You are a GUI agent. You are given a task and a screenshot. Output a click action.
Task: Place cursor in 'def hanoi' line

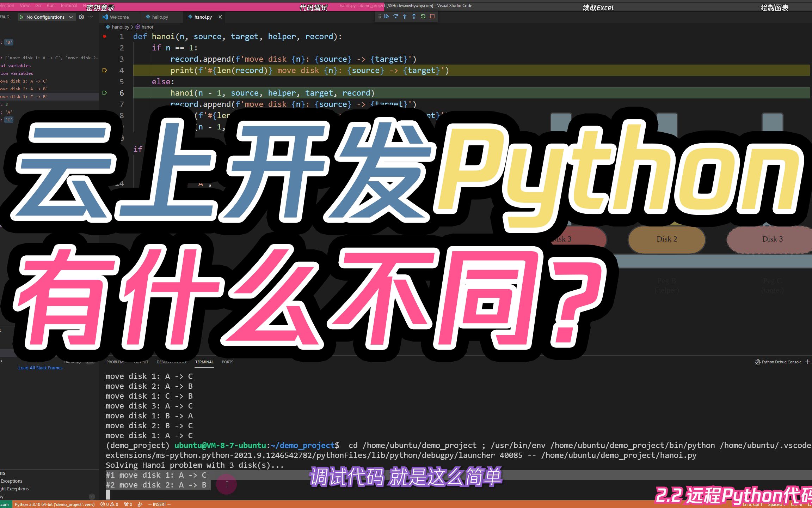(x=238, y=36)
